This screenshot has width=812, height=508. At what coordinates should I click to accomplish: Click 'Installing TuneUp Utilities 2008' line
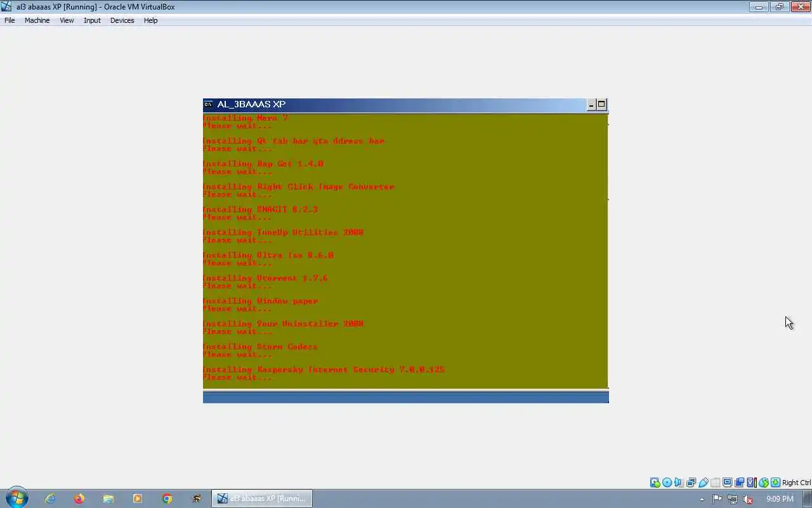[x=284, y=232]
